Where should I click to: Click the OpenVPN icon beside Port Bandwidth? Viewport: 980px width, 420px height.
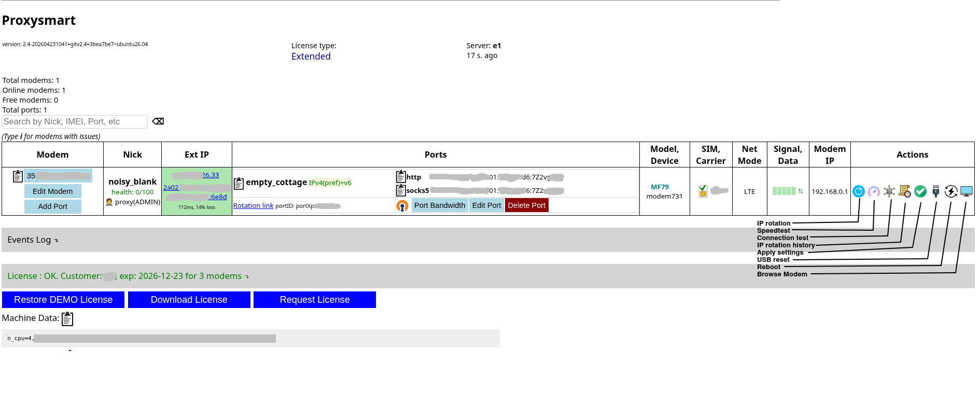click(x=402, y=206)
